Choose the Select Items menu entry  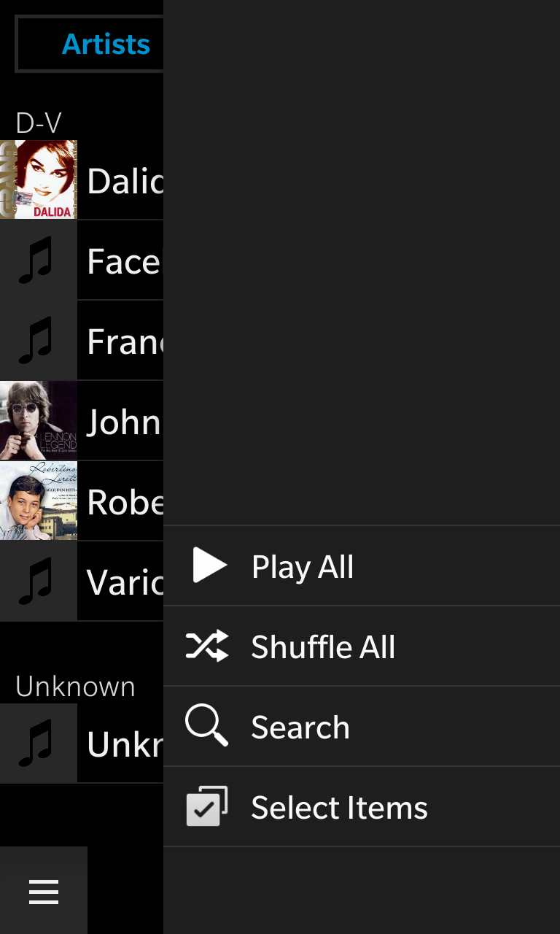pos(339,808)
